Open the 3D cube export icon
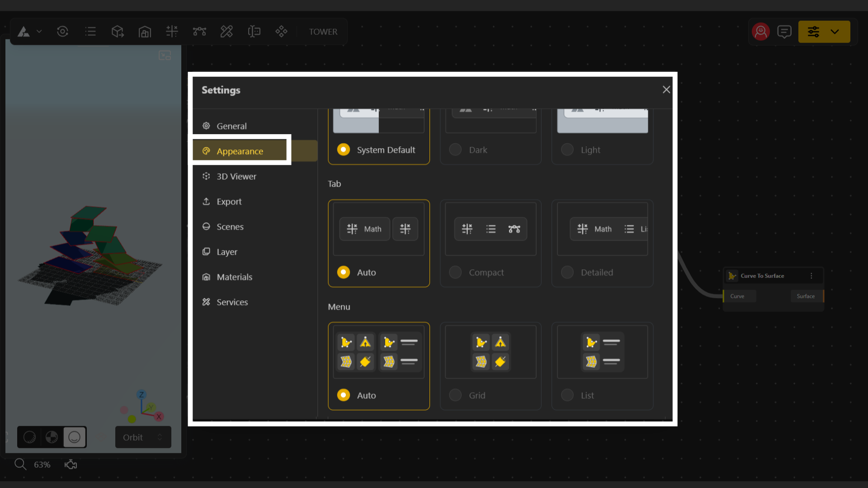The height and width of the screenshot is (488, 868). [118, 32]
